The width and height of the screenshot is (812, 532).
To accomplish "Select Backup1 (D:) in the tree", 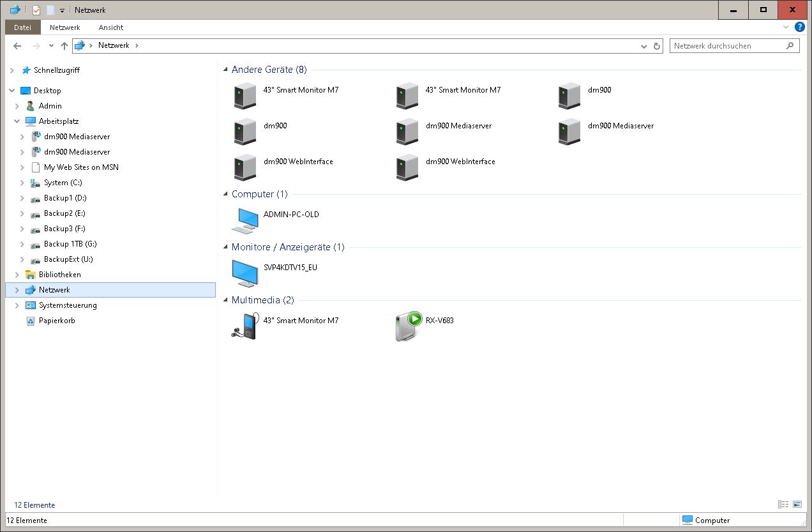I will (x=65, y=198).
